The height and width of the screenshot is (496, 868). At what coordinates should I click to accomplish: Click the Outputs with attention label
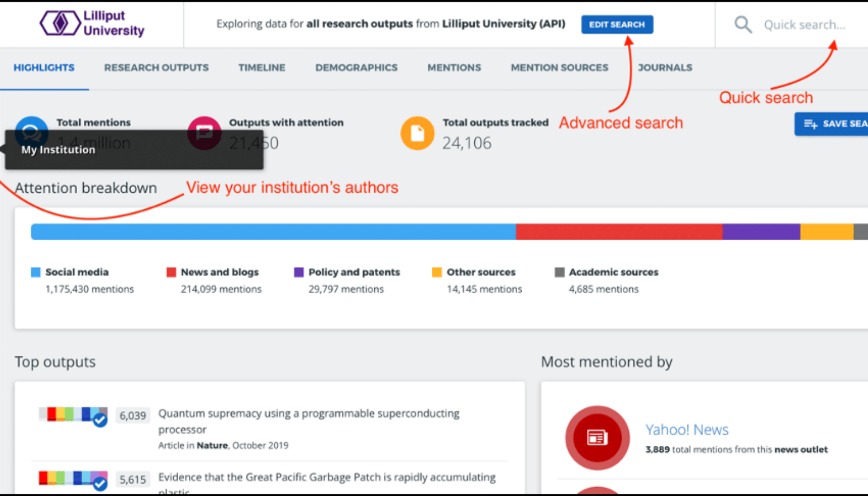[286, 122]
